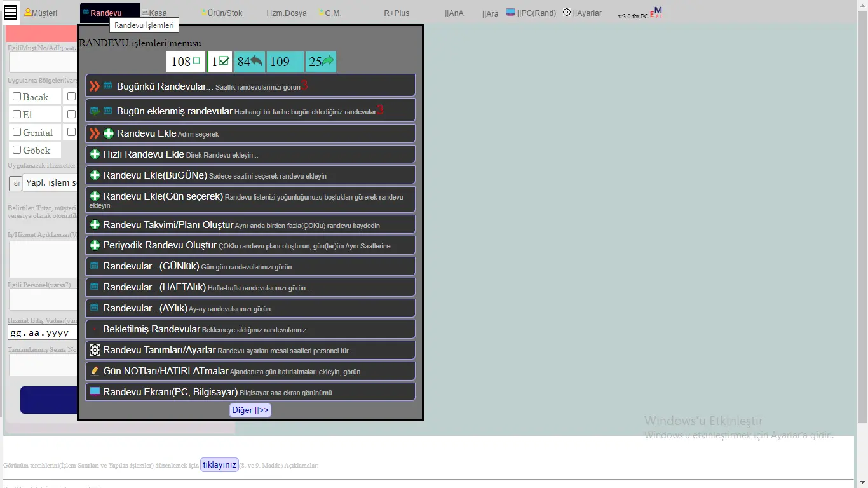Open the Yapl. işlem dropdown
Image resolution: width=868 pixels, height=488 pixels.
coord(50,183)
